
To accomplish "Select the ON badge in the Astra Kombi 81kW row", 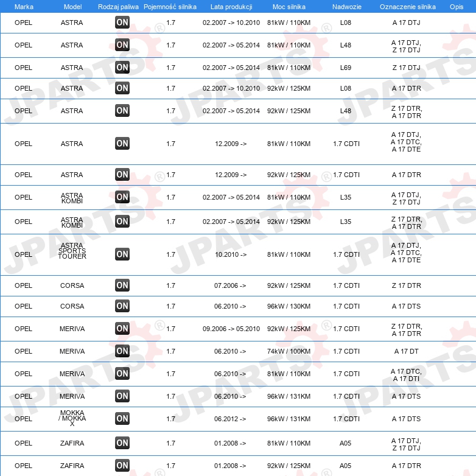I will [122, 197].
